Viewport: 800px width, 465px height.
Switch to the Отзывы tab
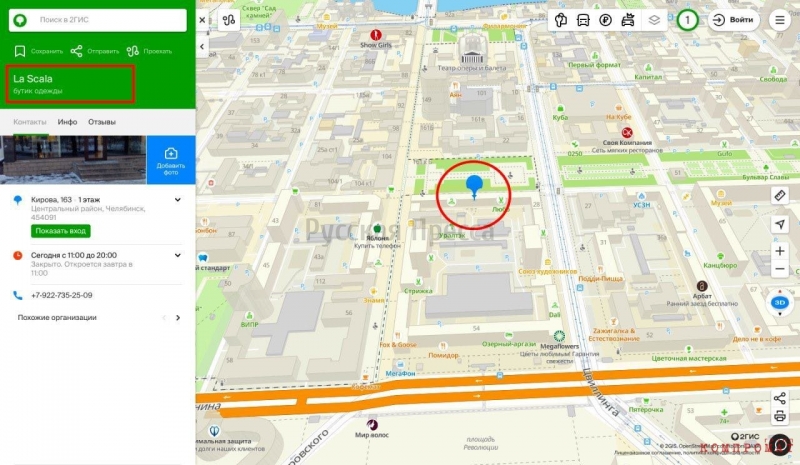pos(102,122)
